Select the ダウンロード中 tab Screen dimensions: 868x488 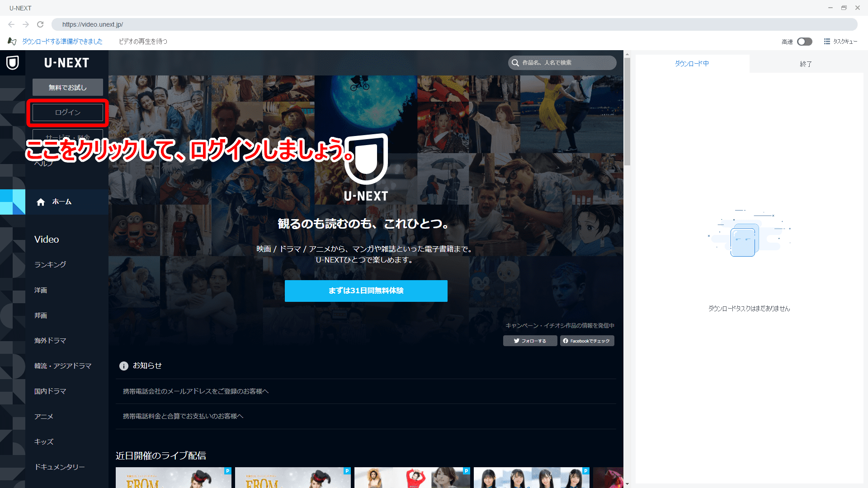click(x=692, y=63)
